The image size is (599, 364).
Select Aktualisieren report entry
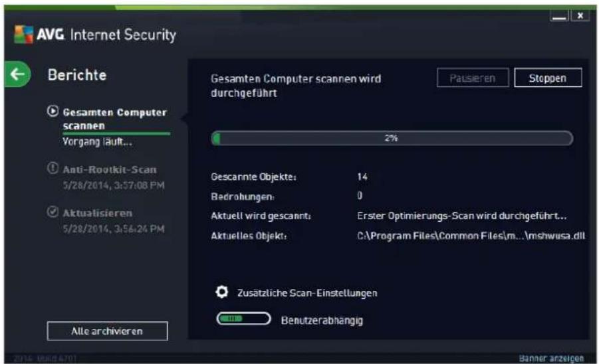tap(98, 213)
